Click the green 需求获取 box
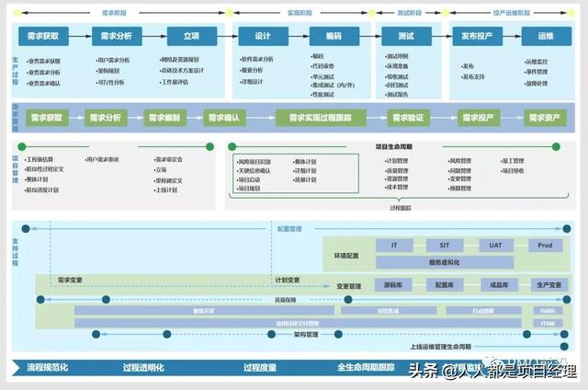 pyautogui.click(x=47, y=118)
